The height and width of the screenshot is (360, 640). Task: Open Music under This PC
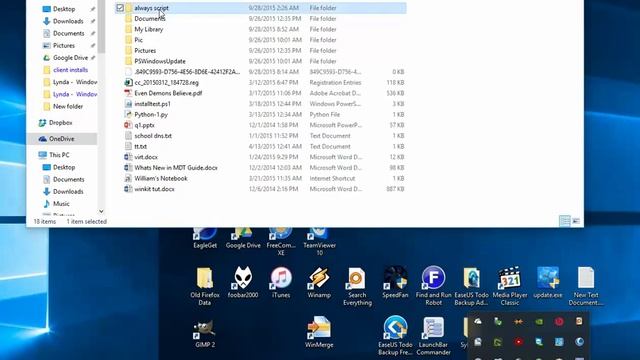pyautogui.click(x=61, y=204)
